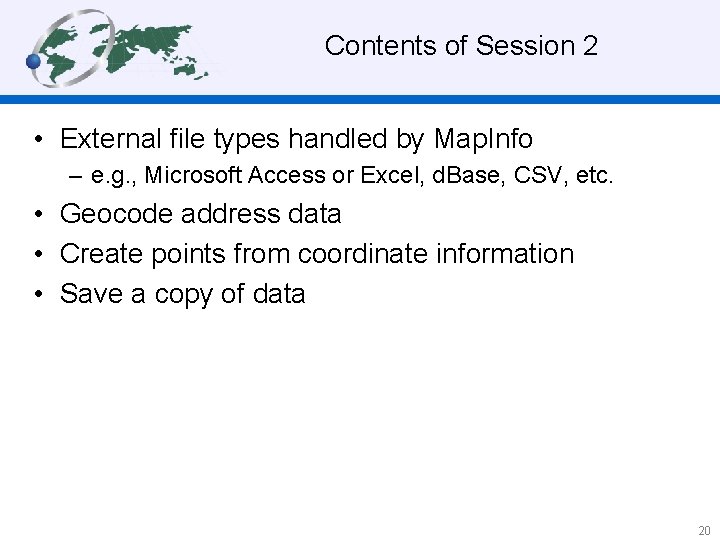Click the word 'MapInfo' in first bullet

point(483,138)
